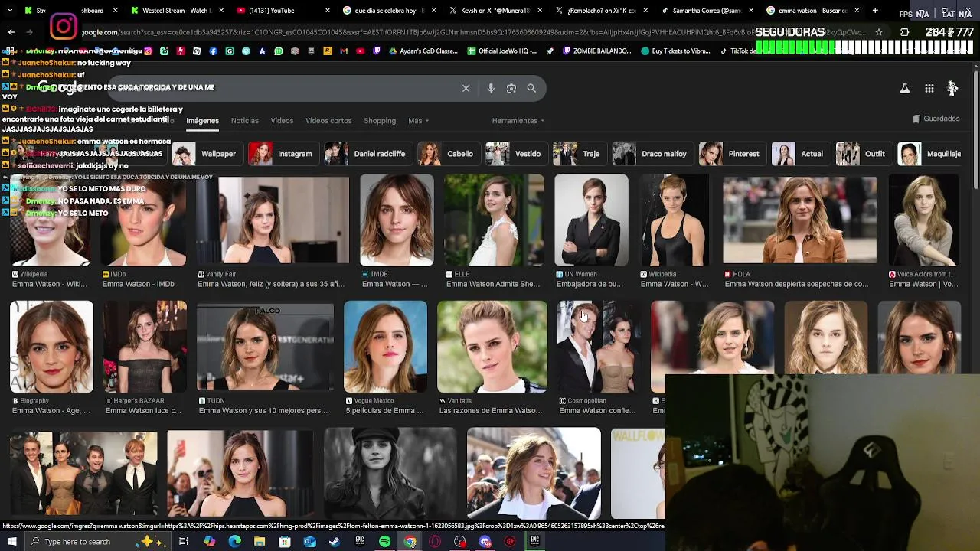This screenshot has height=551, width=980.
Task: Switch to Shopping tab
Action: [x=380, y=121]
